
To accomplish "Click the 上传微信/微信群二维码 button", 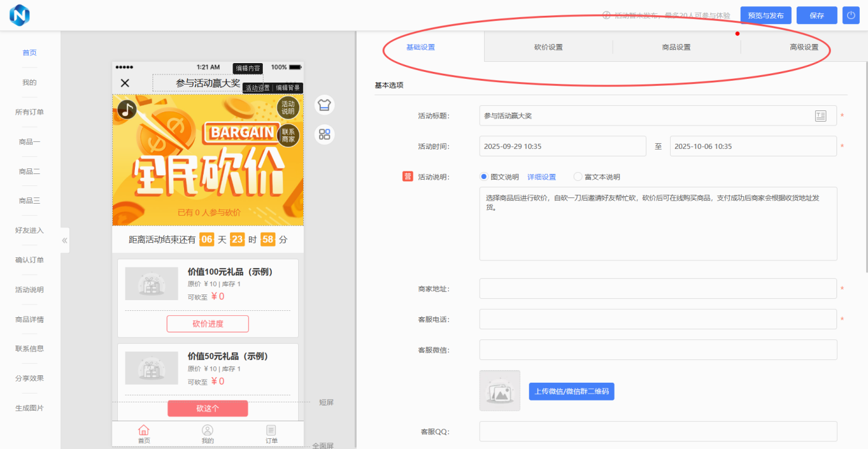I will tap(571, 392).
